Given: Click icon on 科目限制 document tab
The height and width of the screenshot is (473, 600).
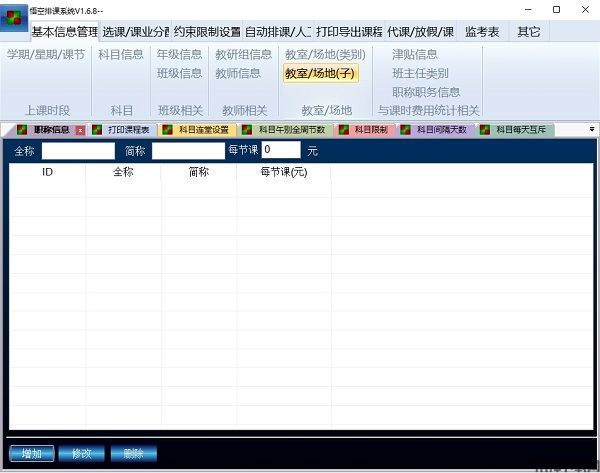Looking at the screenshot, I should [344, 130].
